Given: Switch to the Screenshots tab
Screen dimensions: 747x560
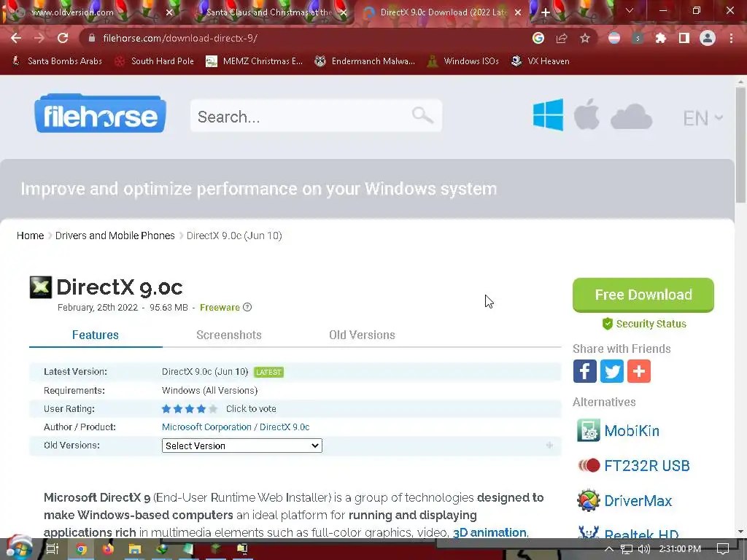Looking at the screenshot, I should tap(228, 335).
